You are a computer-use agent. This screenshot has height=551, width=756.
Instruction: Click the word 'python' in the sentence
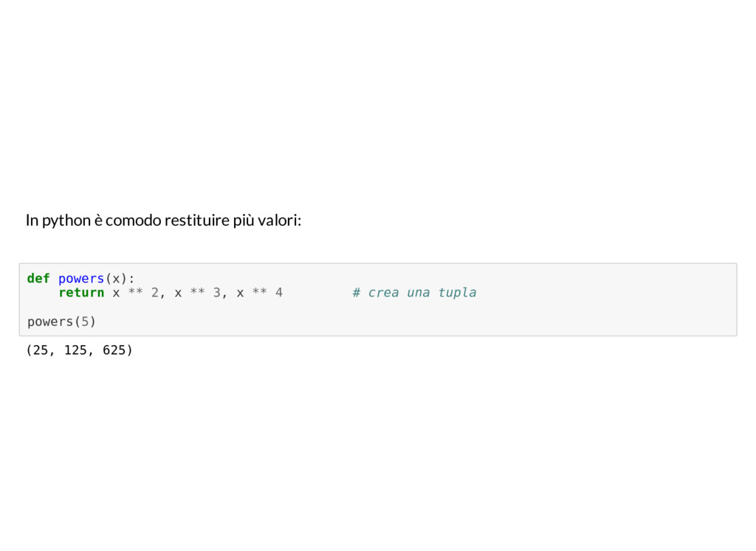click(66, 221)
